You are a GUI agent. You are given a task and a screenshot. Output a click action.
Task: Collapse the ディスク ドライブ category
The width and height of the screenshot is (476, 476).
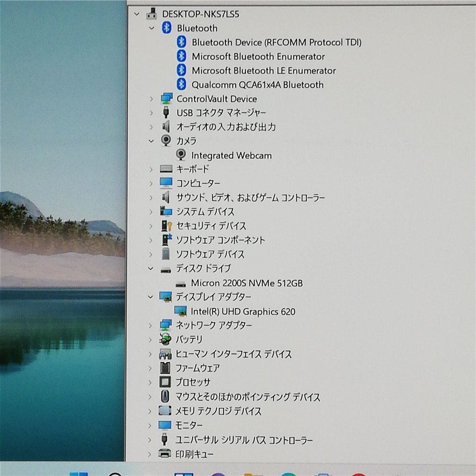coord(151,268)
